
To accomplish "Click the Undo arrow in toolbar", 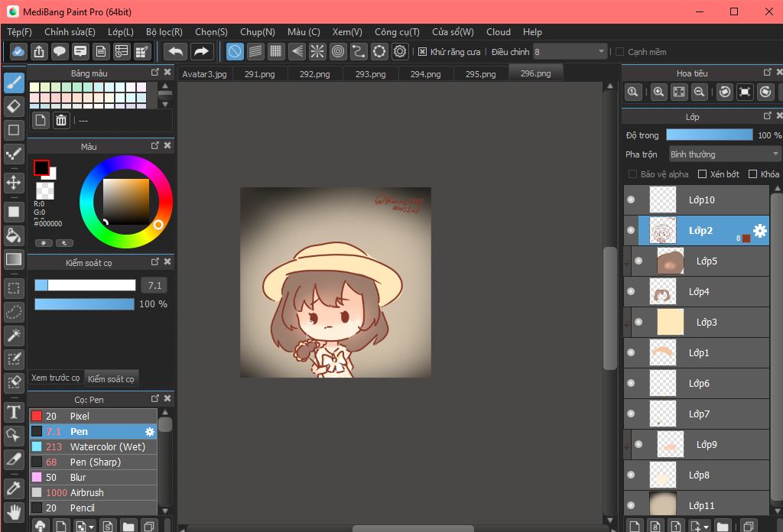I will 176,52.
